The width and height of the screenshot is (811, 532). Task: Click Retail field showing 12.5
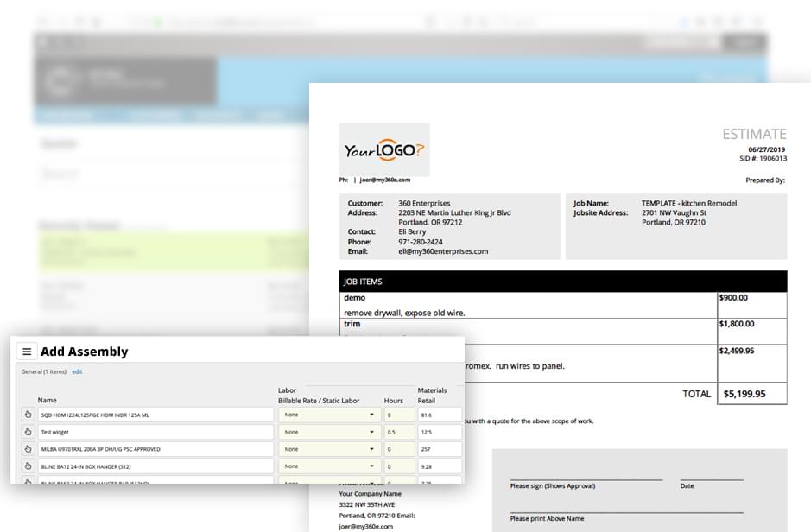pyautogui.click(x=440, y=432)
